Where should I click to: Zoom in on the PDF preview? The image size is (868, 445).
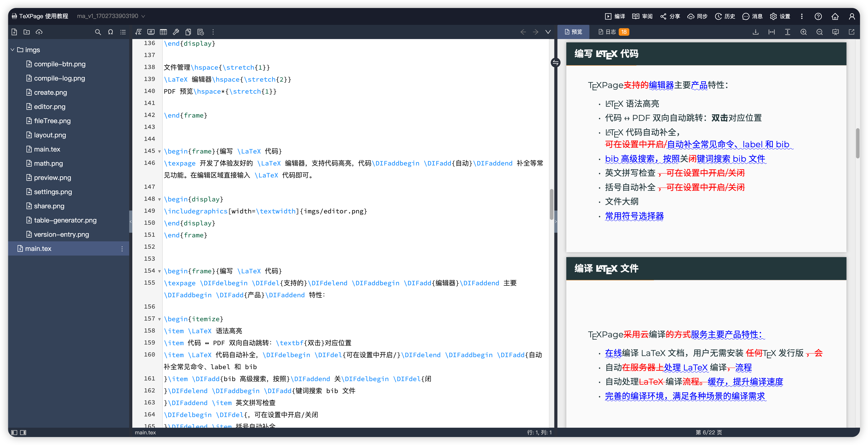tap(803, 32)
